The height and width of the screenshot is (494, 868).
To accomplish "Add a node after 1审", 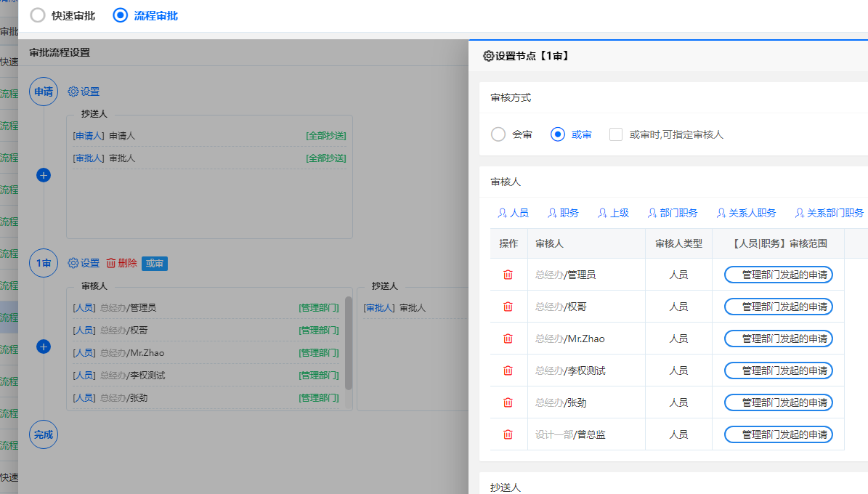I will tap(44, 347).
